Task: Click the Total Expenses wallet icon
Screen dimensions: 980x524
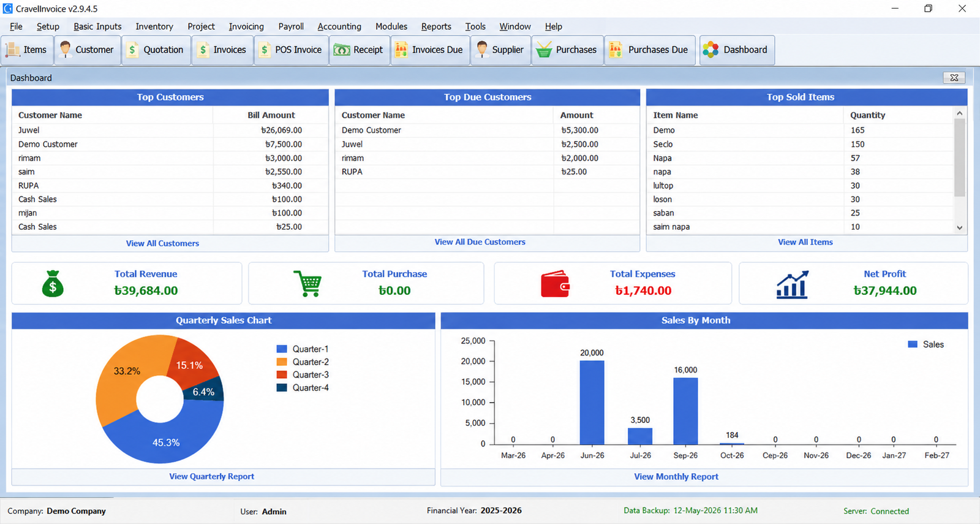Action: click(556, 284)
